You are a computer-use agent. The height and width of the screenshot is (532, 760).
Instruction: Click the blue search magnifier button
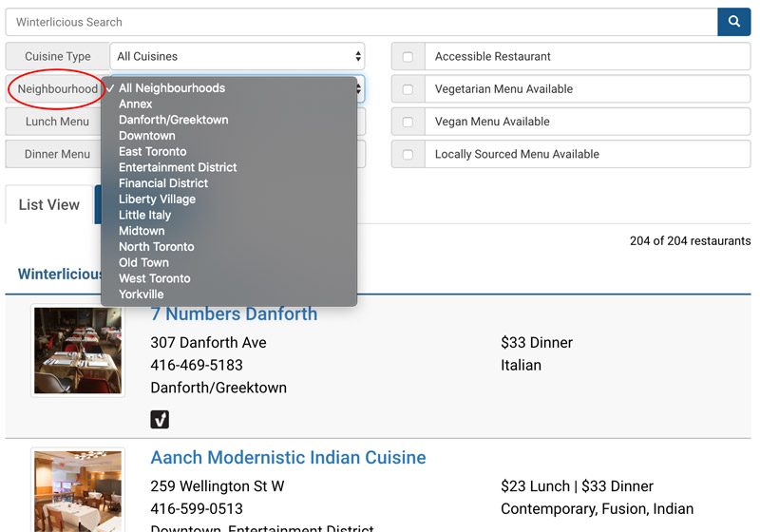tap(733, 22)
